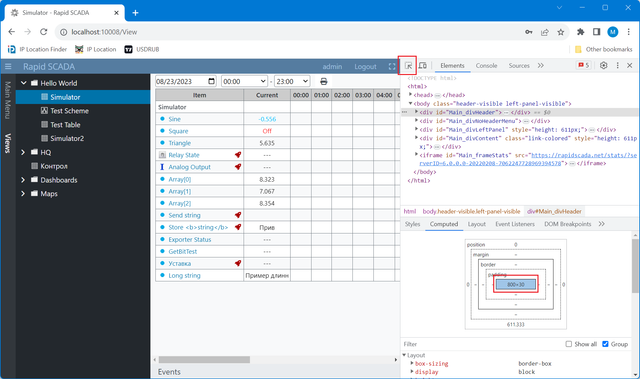Click the Main Menu vertical sidebar tab

pyautogui.click(x=8, y=100)
